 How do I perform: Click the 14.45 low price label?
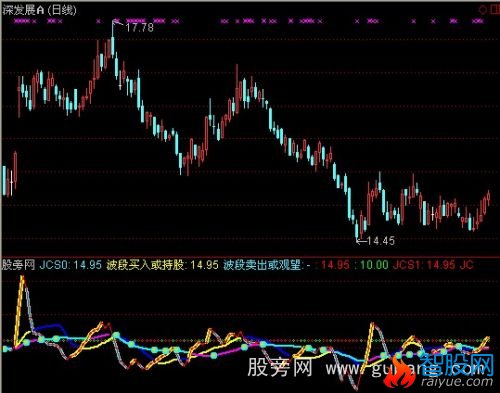pyautogui.click(x=381, y=241)
